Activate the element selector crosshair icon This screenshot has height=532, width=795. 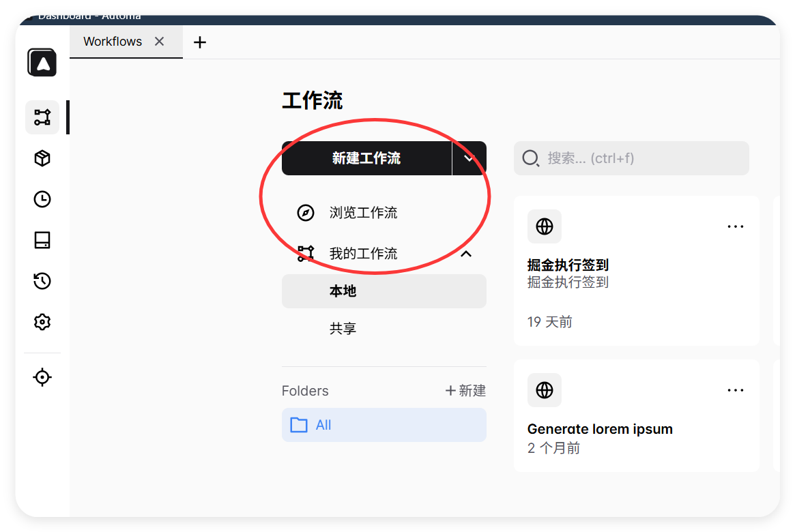point(42,377)
